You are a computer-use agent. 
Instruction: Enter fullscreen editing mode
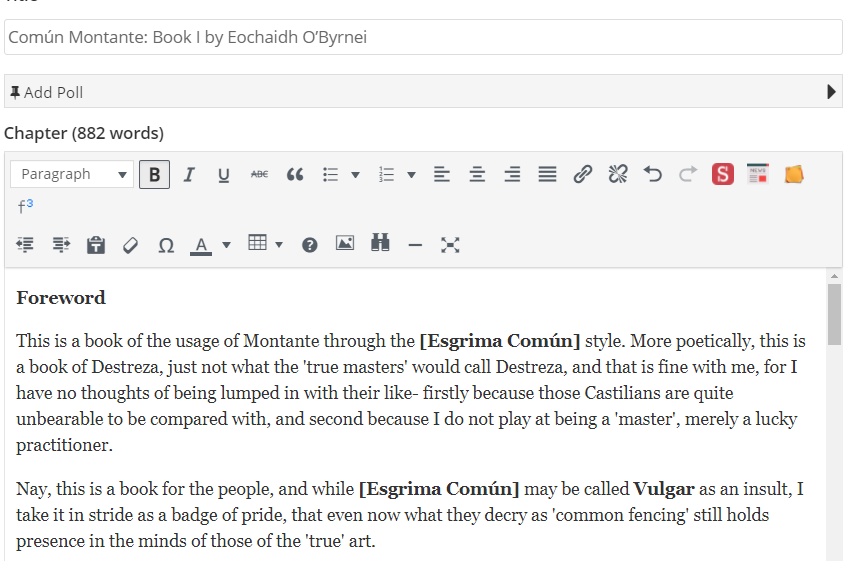tap(450, 244)
